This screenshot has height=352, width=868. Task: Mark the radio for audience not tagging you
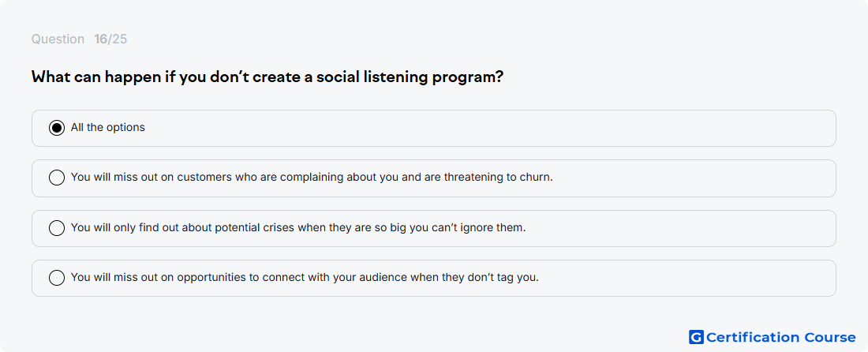point(57,278)
